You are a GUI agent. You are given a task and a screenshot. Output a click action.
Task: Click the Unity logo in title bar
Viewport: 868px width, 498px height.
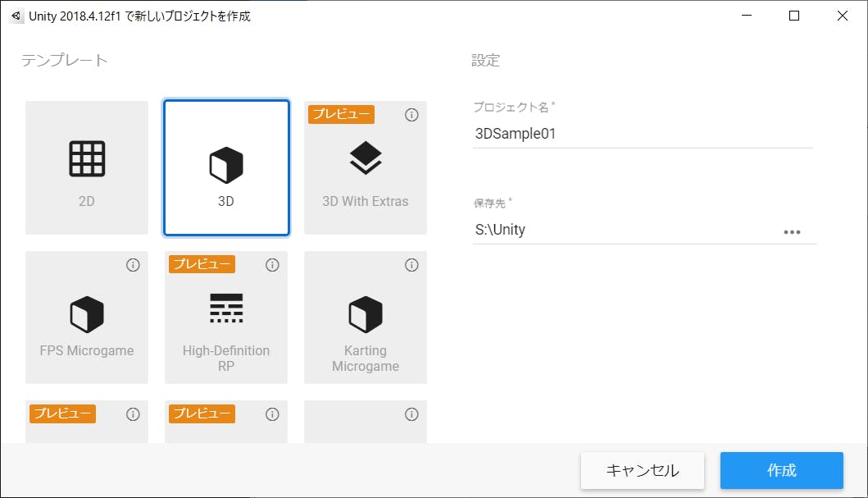coord(16,16)
